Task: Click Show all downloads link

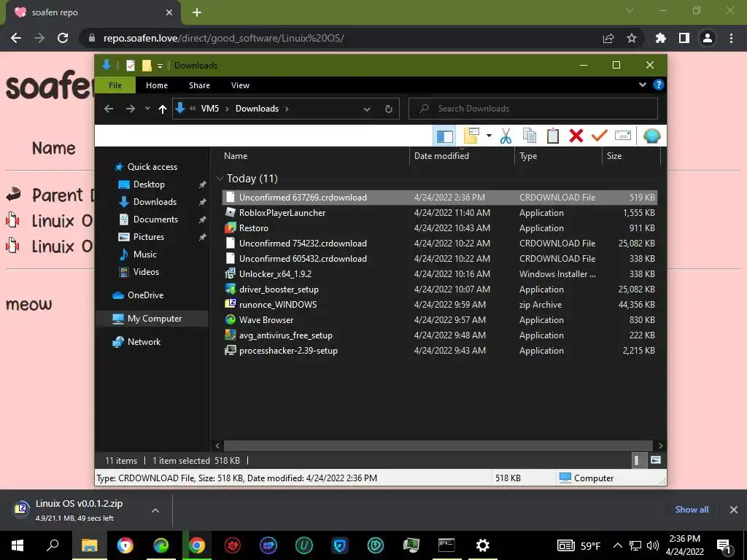Action: [692, 510]
